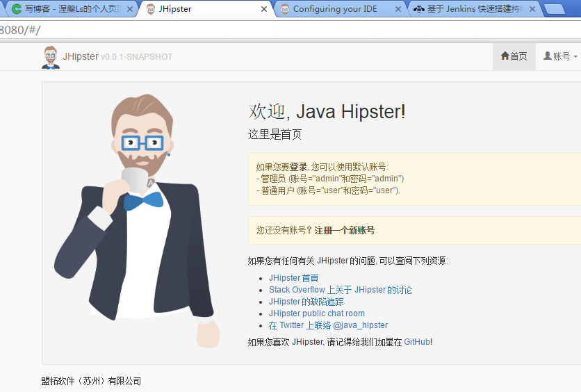Click the green favicon on the 写博客 tab
Screen dimensions: 581x392
point(16,9)
